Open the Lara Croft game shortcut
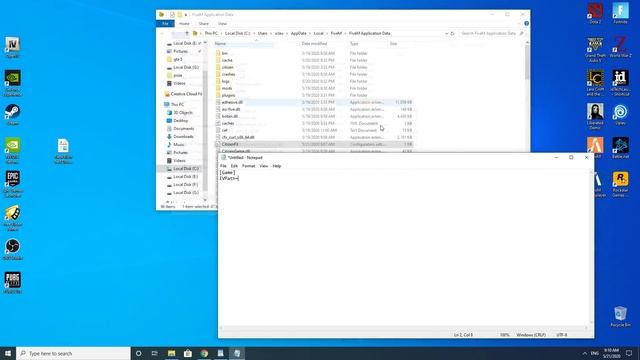 click(x=595, y=82)
